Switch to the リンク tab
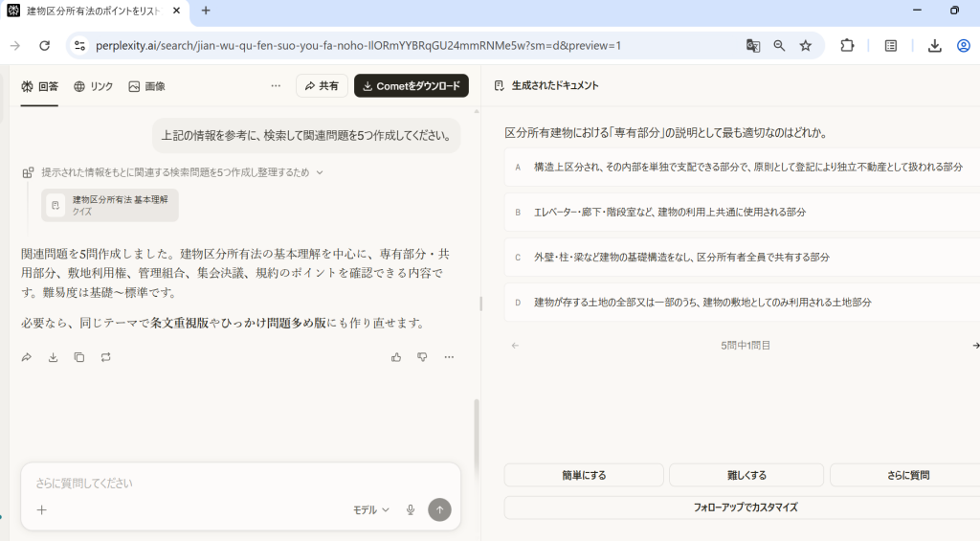 tap(94, 86)
